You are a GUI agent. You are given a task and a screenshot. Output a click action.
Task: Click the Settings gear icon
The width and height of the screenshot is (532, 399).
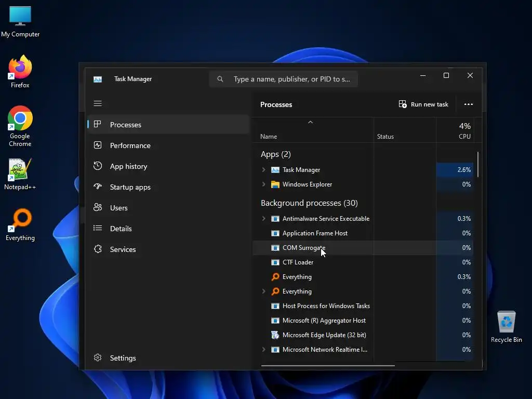tap(98, 357)
